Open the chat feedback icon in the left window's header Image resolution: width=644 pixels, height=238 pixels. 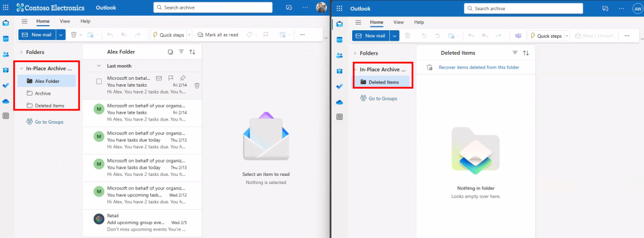289,8
